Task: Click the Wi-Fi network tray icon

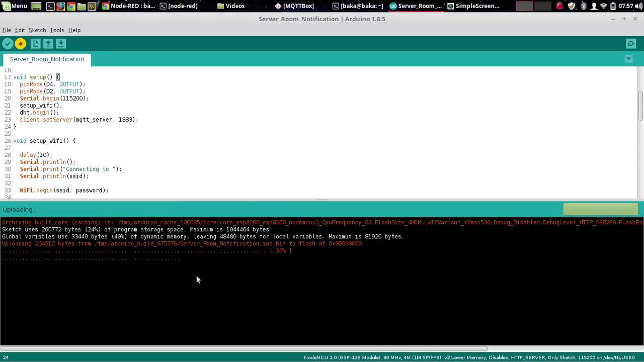Action: point(603,6)
